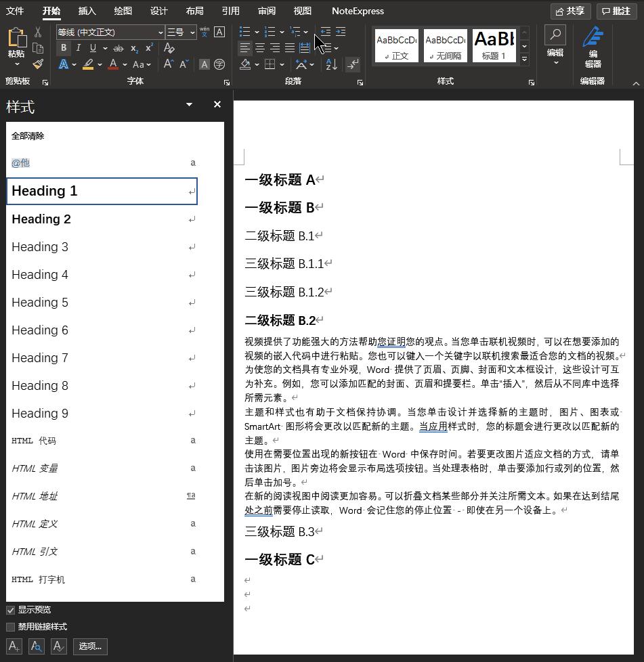Justify the paragraph text
The image size is (644, 662).
click(290, 48)
